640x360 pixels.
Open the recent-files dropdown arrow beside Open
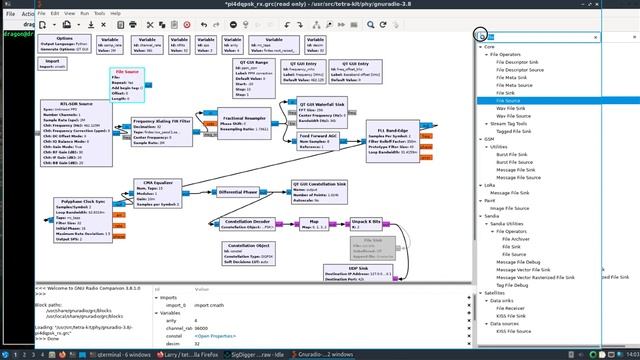coord(78,25)
